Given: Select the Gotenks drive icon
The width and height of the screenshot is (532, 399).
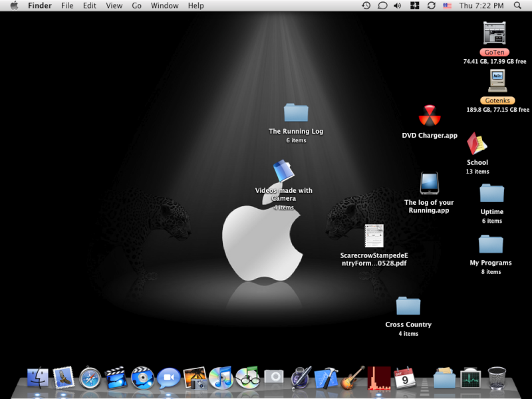Looking at the screenshot, I should (x=497, y=80).
